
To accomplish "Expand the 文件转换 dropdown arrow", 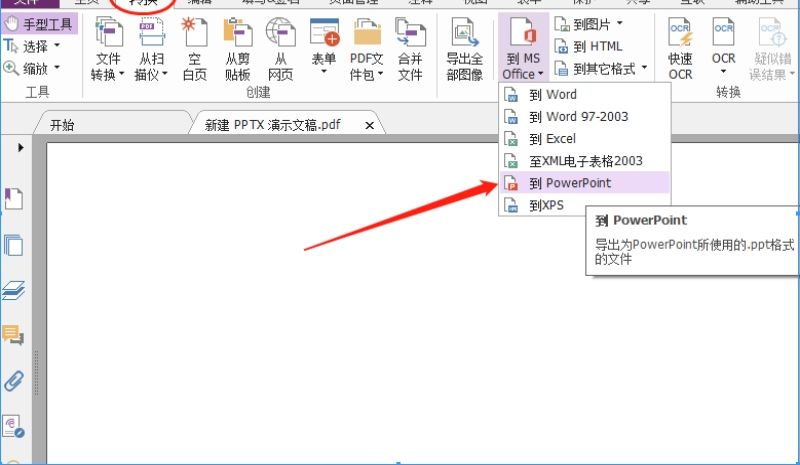I will pyautogui.click(x=121, y=74).
